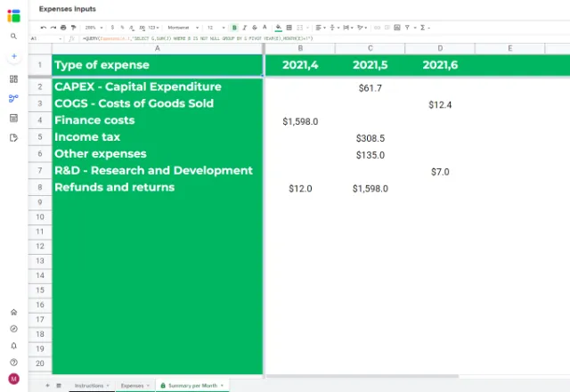Click the merge cells icon
The image size is (570, 392).
tap(300, 28)
